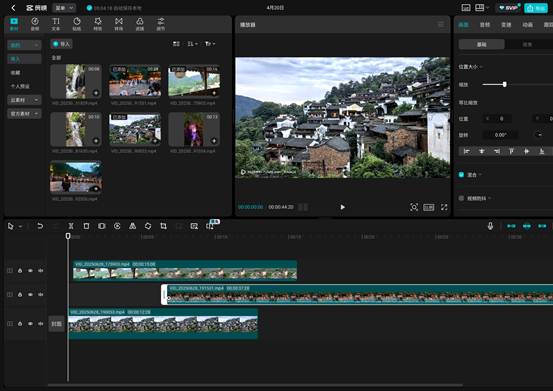Switch to the 动画 animation tab
Viewport: 553px width, 391px height.
(x=527, y=25)
